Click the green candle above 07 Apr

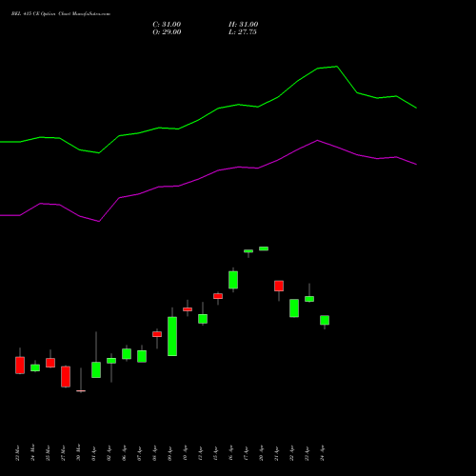coord(142,356)
